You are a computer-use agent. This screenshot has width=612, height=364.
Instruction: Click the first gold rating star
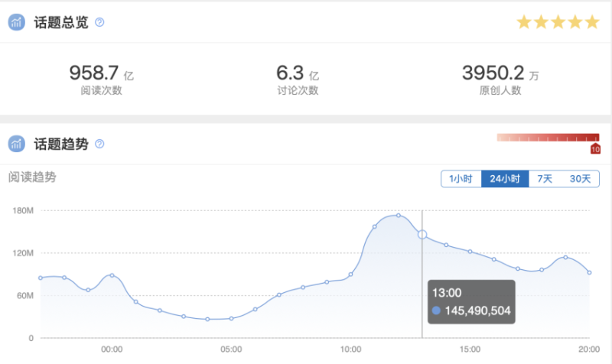(524, 22)
